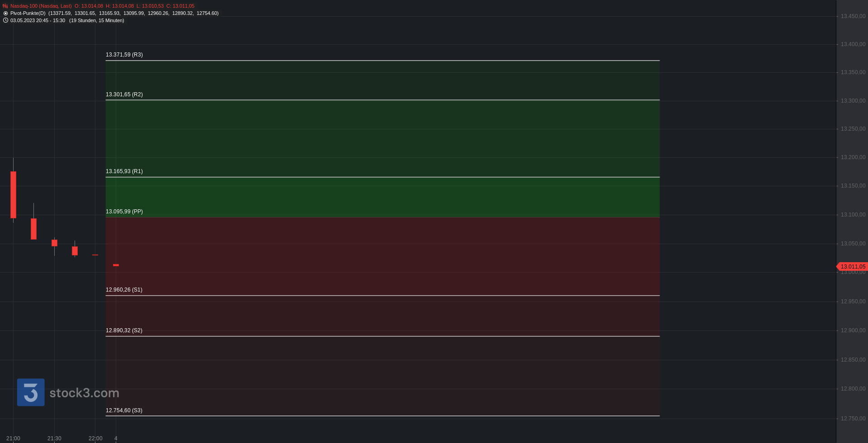Click the 13.371,59 (R3) pivot label
This screenshot has height=443, width=868.
tap(124, 55)
